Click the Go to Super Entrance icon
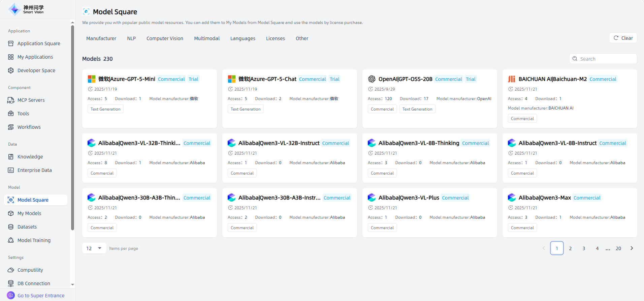Screen dimensions: 644x301 coord(11,295)
